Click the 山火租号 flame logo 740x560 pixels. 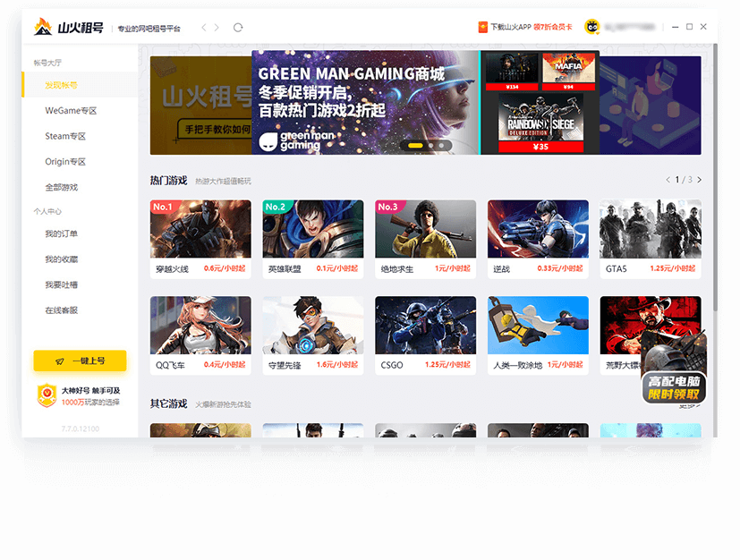[x=43, y=27]
